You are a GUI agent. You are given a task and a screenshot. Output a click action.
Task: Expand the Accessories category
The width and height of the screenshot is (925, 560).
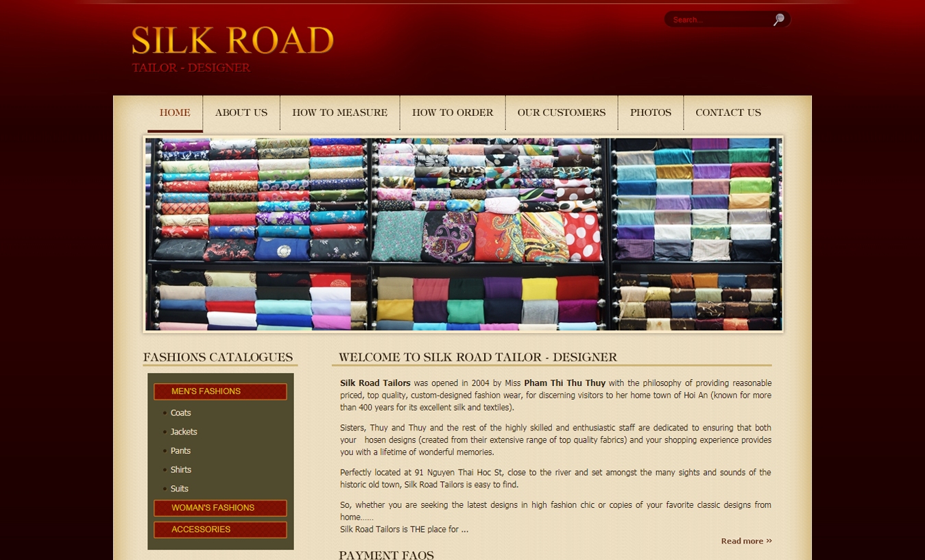click(220, 530)
